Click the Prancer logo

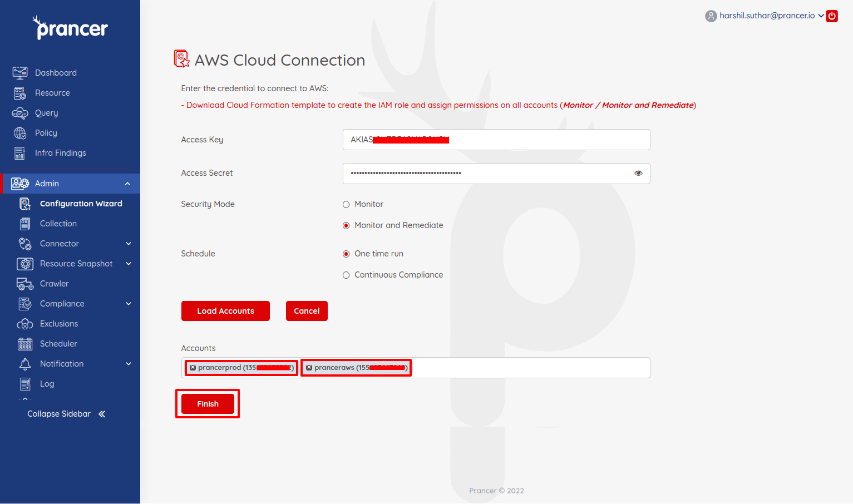(x=70, y=28)
